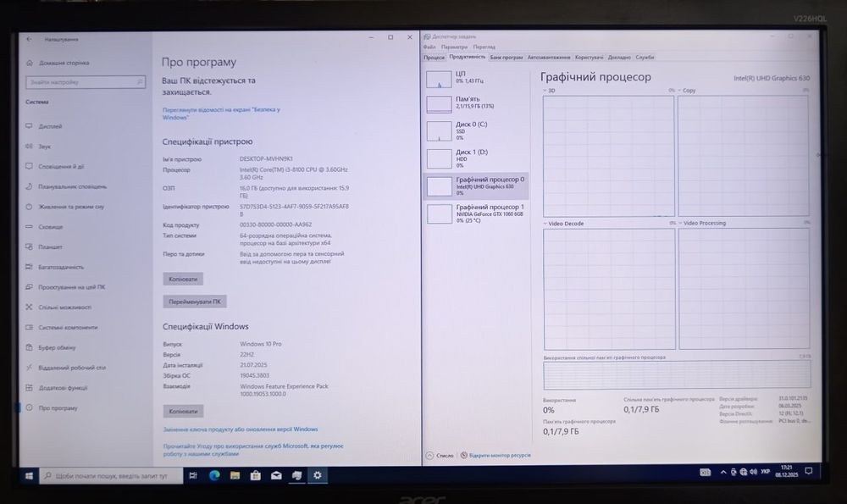
Task: Open the touch keyboard tray icon
Action: click(x=705, y=473)
